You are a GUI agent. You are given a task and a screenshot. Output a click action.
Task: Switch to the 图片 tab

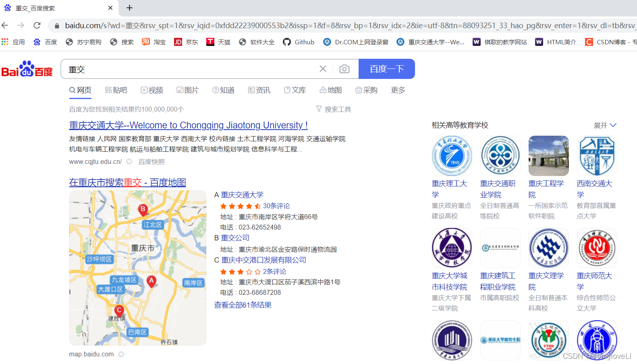(188, 90)
